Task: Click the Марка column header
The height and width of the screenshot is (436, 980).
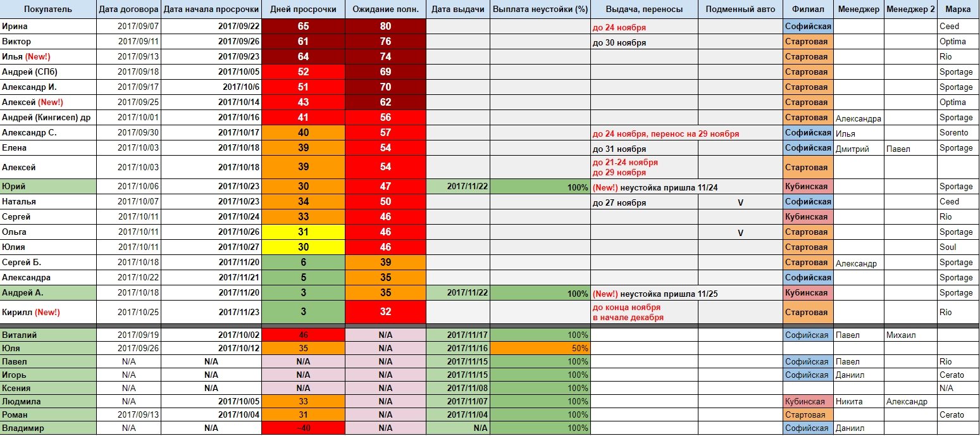Action: click(x=958, y=9)
